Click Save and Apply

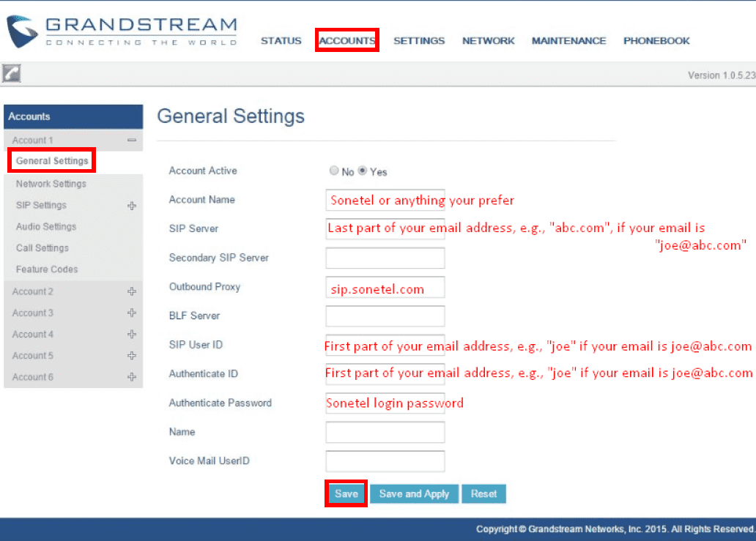coord(414,494)
